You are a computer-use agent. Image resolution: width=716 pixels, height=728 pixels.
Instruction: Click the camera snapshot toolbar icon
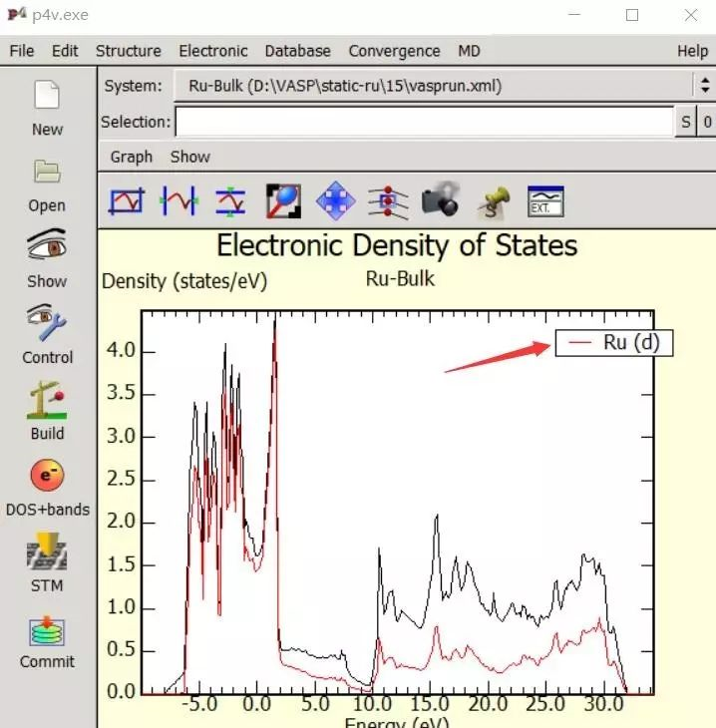pyautogui.click(x=440, y=201)
